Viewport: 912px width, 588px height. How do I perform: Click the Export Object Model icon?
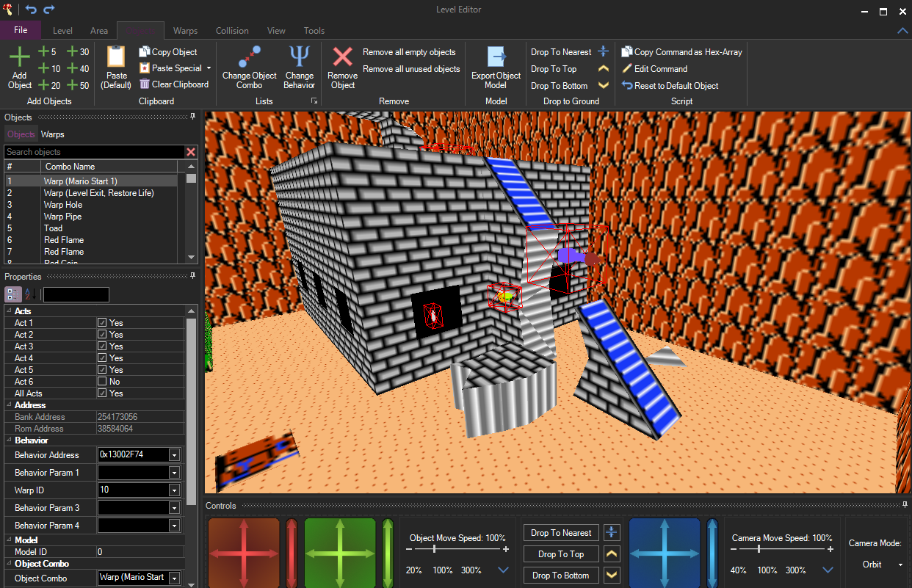[496, 57]
